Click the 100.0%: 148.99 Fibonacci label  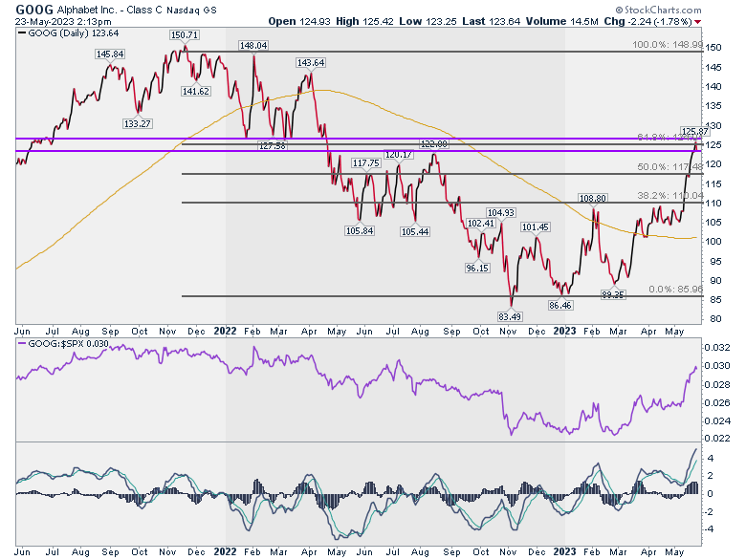click(668, 44)
